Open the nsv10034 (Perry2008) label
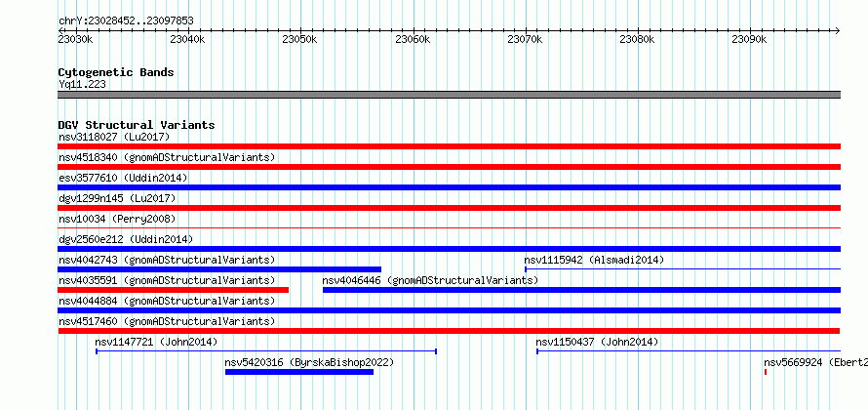868x410 pixels. [117, 219]
